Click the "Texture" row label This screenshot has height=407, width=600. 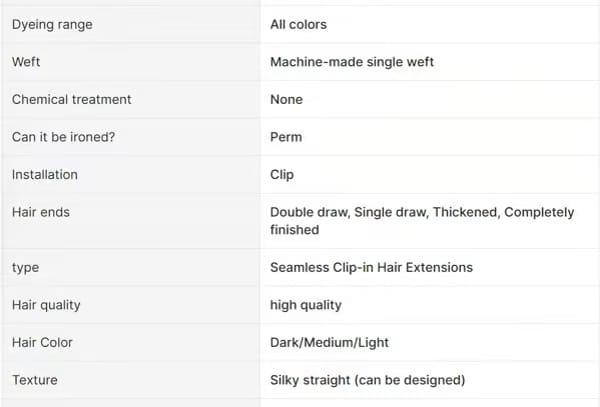coord(35,380)
